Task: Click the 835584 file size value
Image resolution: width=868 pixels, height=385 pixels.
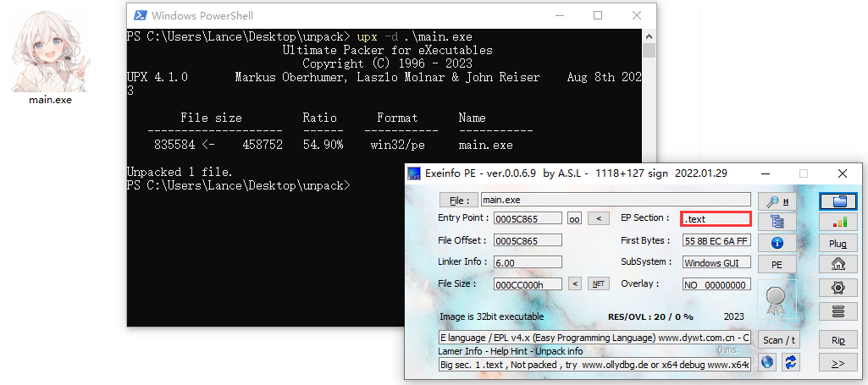Action: coord(174,146)
